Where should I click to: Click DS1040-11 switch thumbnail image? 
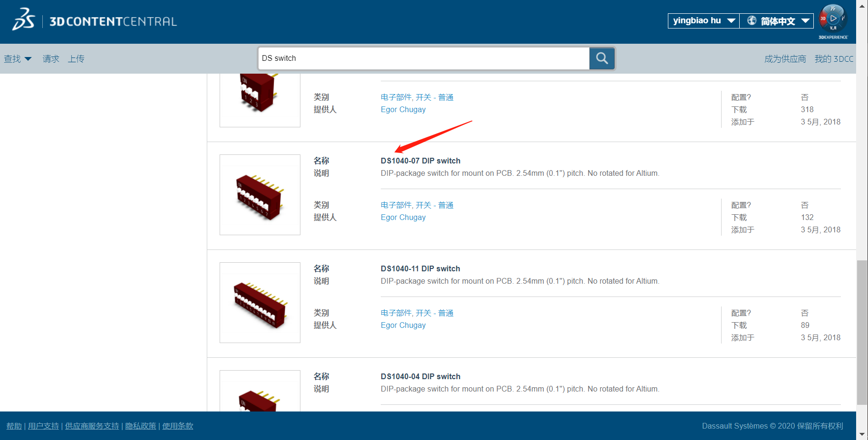[x=260, y=303]
